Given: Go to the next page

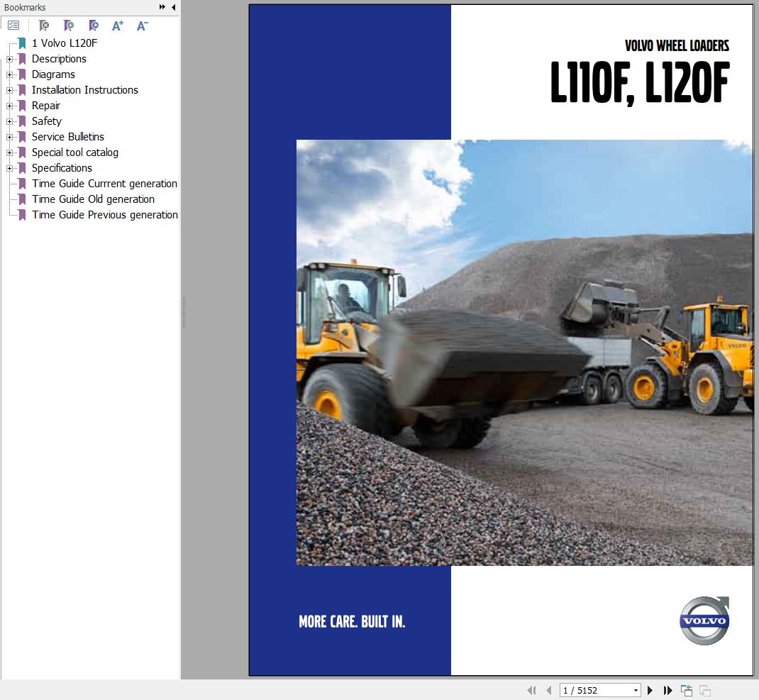Looking at the screenshot, I should pyautogui.click(x=650, y=690).
